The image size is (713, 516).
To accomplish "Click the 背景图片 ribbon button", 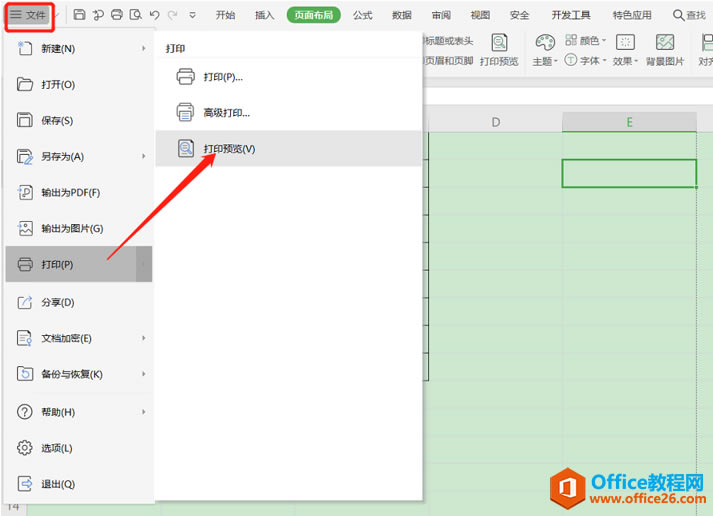I will (665, 50).
